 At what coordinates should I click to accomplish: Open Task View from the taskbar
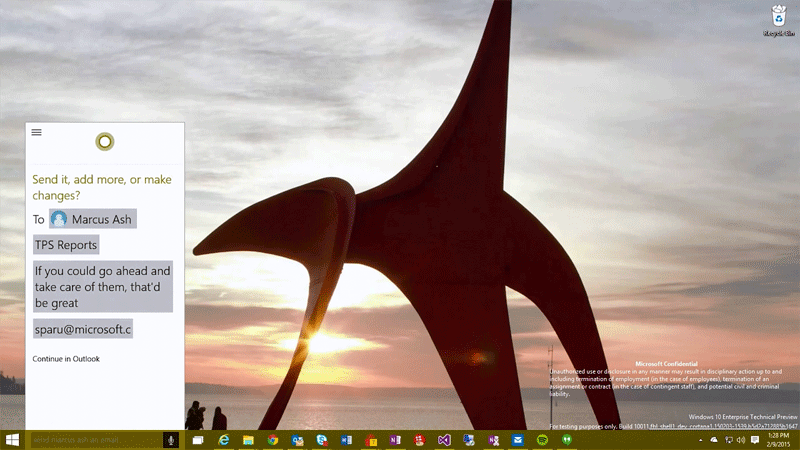tap(198, 440)
